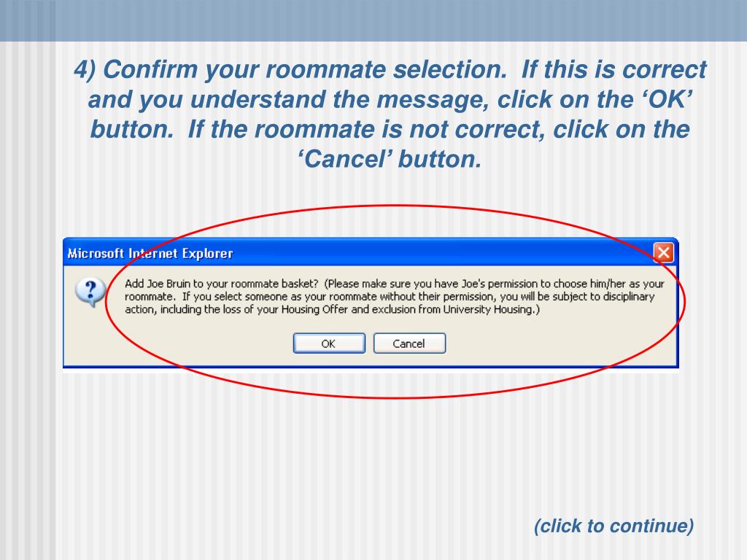Click 'University Housing.)' at the message end

[x=491, y=309]
